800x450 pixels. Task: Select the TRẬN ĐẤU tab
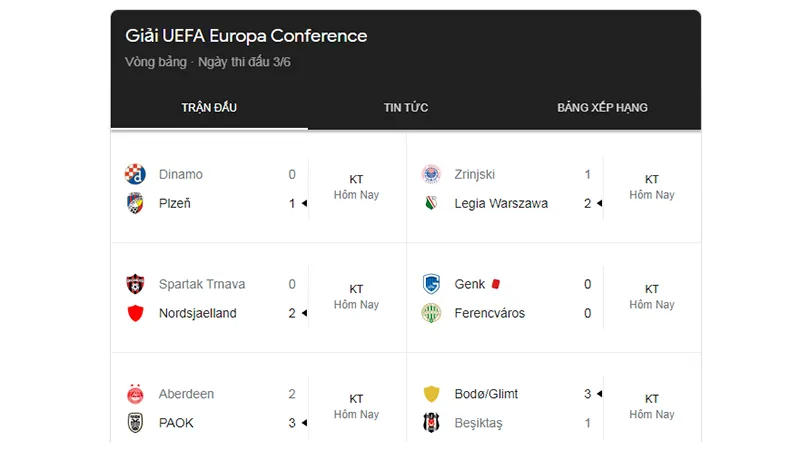[x=209, y=108]
